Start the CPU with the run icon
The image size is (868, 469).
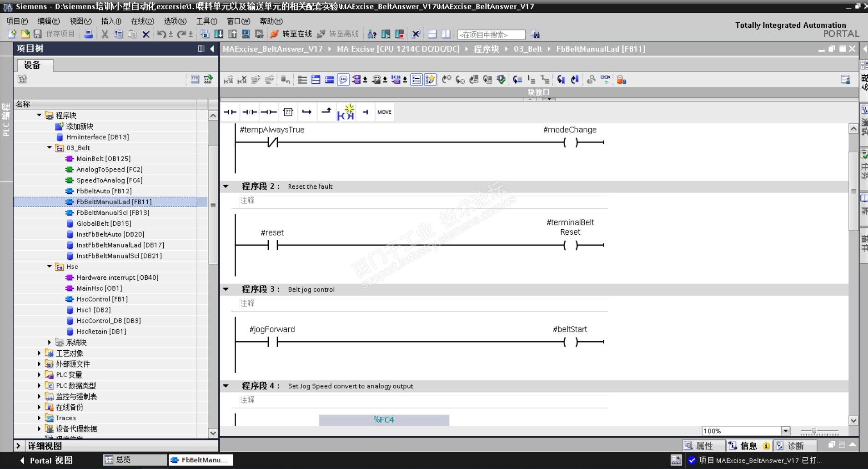(x=386, y=34)
